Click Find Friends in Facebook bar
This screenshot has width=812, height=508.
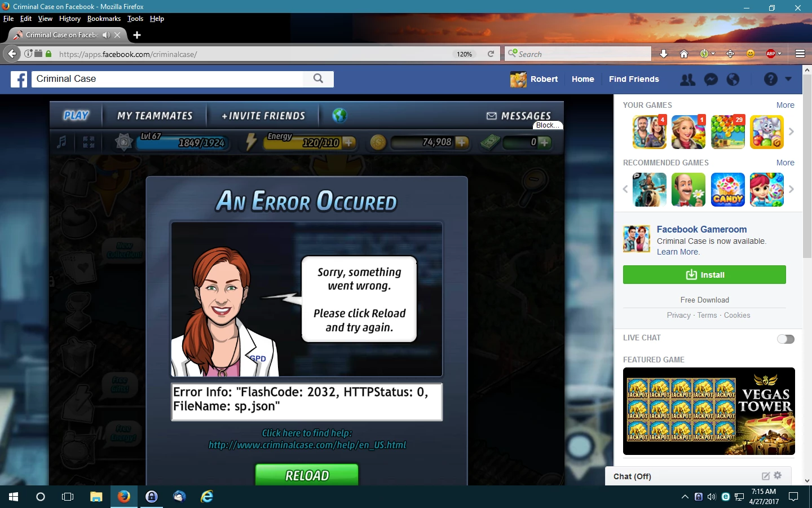tap(634, 79)
